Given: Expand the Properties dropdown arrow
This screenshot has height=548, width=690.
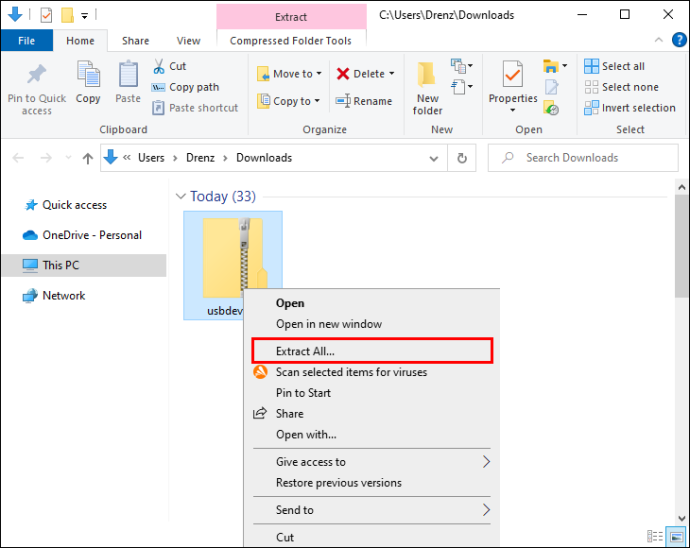Looking at the screenshot, I should (513, 110).
